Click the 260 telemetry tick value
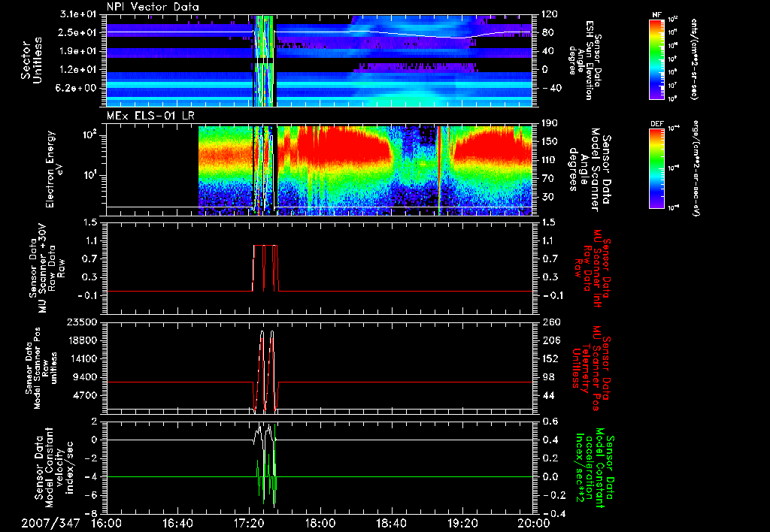 click(x=549, y=322)
